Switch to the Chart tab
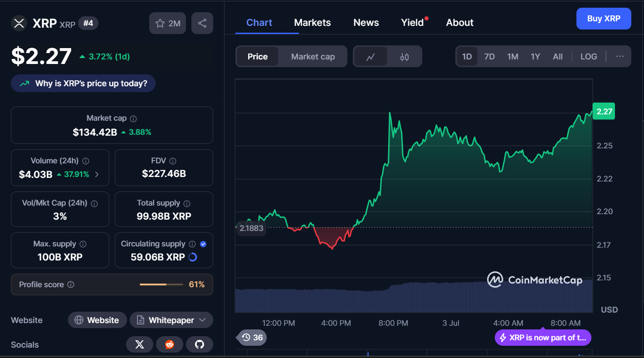The height and width of the screenshot is (358, 644). pyautogui.click(x=259, y=23)
